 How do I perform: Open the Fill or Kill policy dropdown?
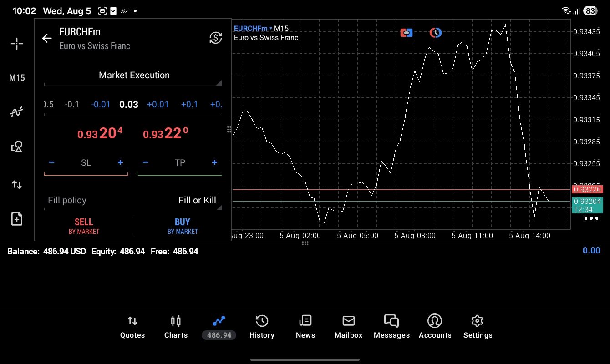pyautogui.click(x=133, y=200)
